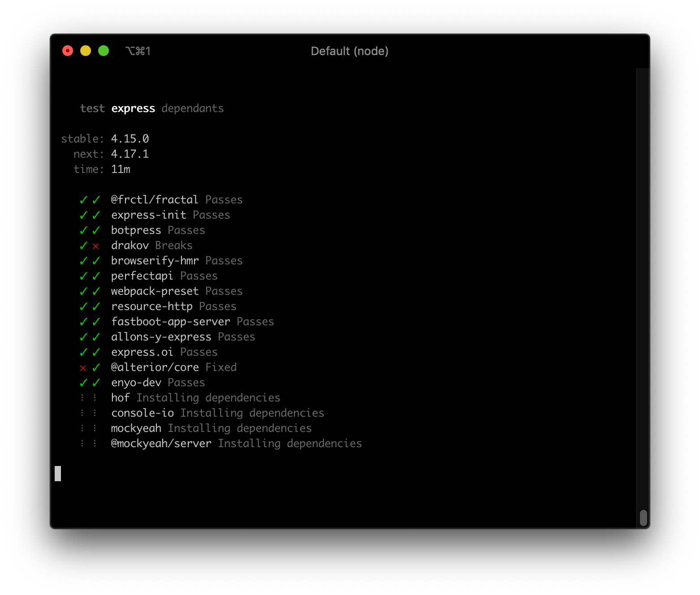Click the red cross beside @alterior/core
The image size is (700, 595).
click(83, 368)
